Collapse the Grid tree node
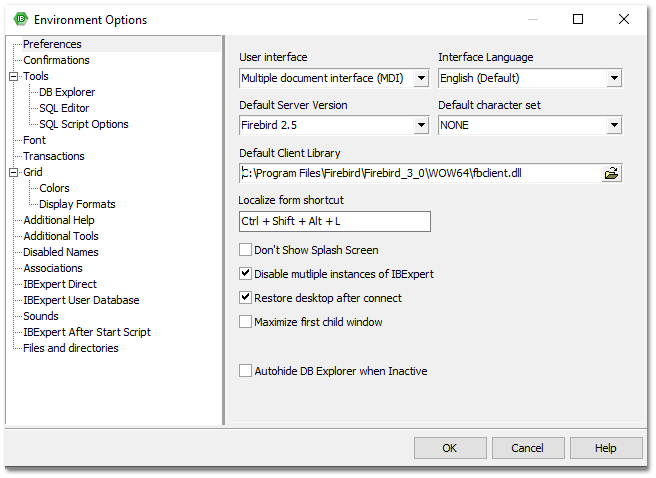Viewport: 656px width, 478px height. point(14,172)
